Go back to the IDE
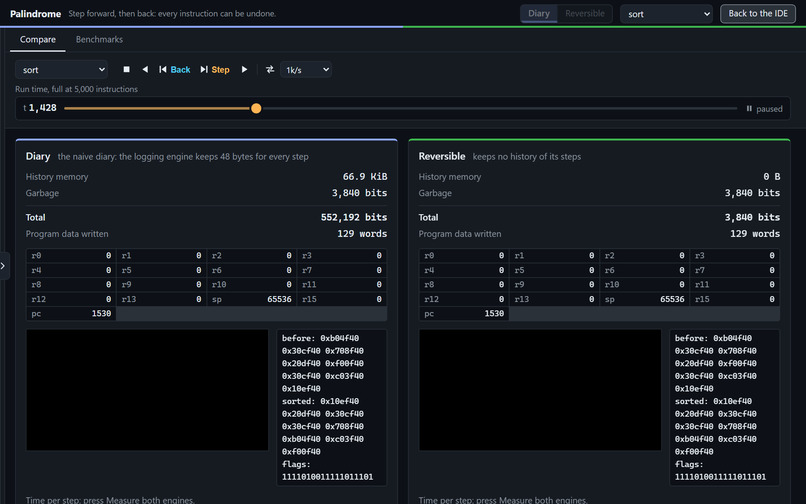The height and width of the screenshot is (504, 806). [758, 14]
